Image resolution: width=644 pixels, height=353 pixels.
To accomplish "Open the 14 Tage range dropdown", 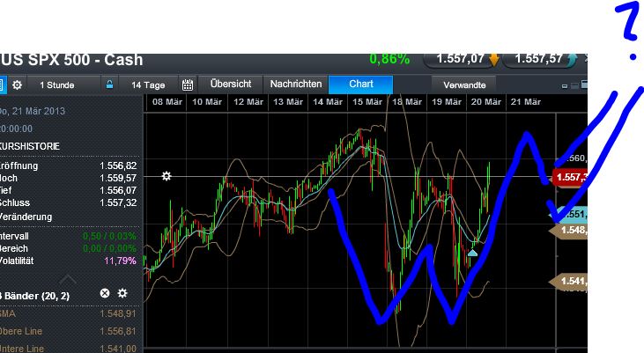I will click(148, 85).
